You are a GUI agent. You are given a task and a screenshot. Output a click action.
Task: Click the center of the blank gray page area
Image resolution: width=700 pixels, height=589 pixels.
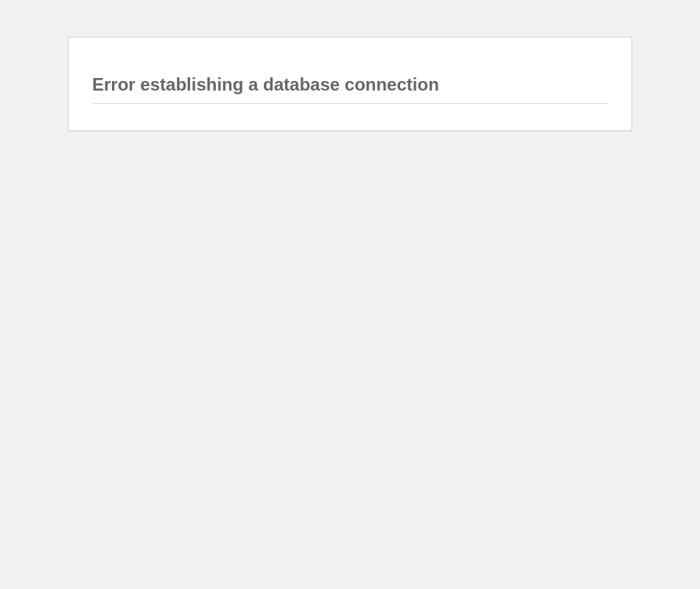[350, 357]
